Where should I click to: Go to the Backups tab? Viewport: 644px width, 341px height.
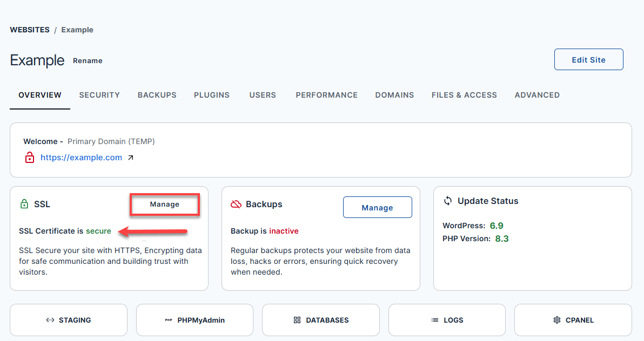click(157, 95)
